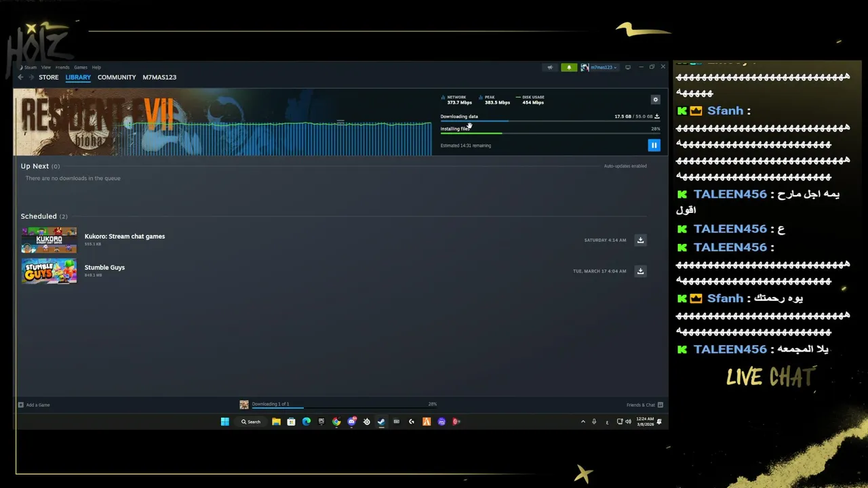The image size is (868, 488).
Task: Switch to Big Picture mode icon
Action: point(628,67)
